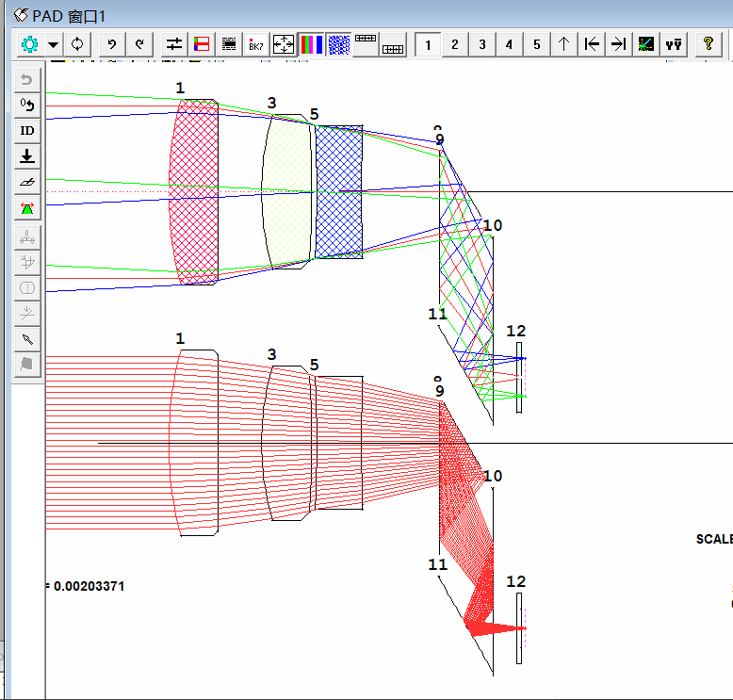Select configuration button 1

tap(428, 44)
